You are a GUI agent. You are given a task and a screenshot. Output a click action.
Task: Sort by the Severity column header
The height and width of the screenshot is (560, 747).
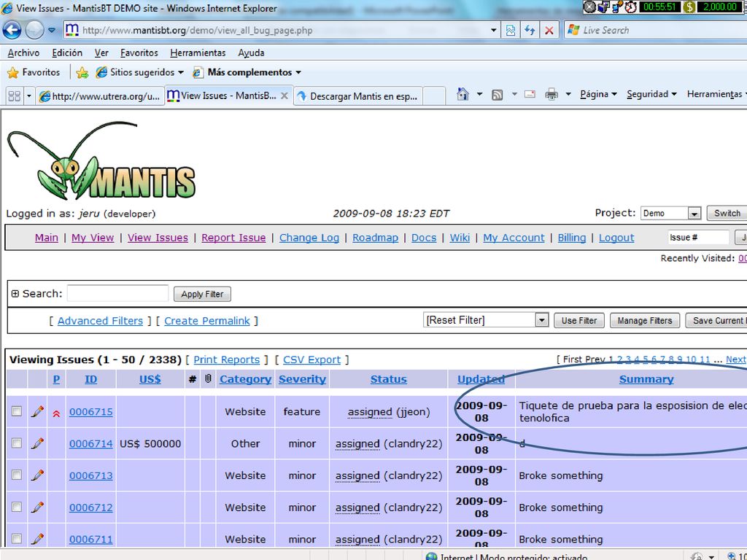(302, 379)
